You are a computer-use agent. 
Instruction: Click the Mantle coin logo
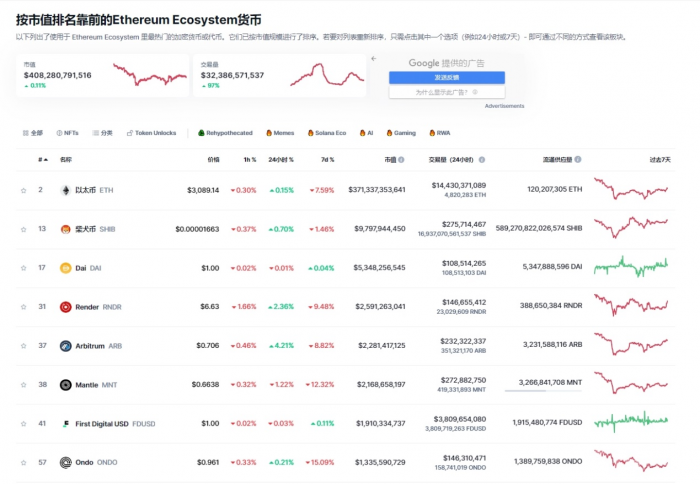(x=66, y=385)
